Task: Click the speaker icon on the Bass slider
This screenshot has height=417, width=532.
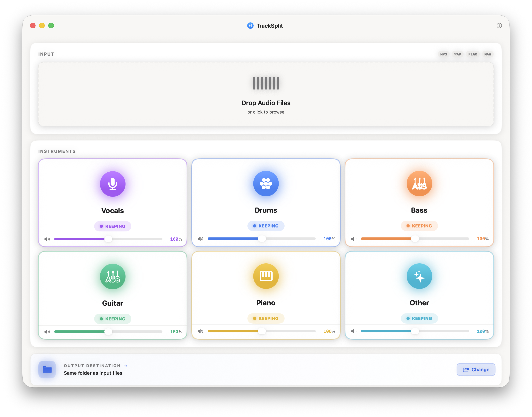Action: coord(354,239)
